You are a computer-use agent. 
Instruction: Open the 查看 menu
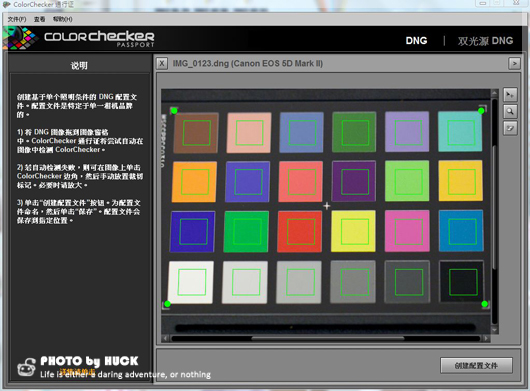[40, 19]
